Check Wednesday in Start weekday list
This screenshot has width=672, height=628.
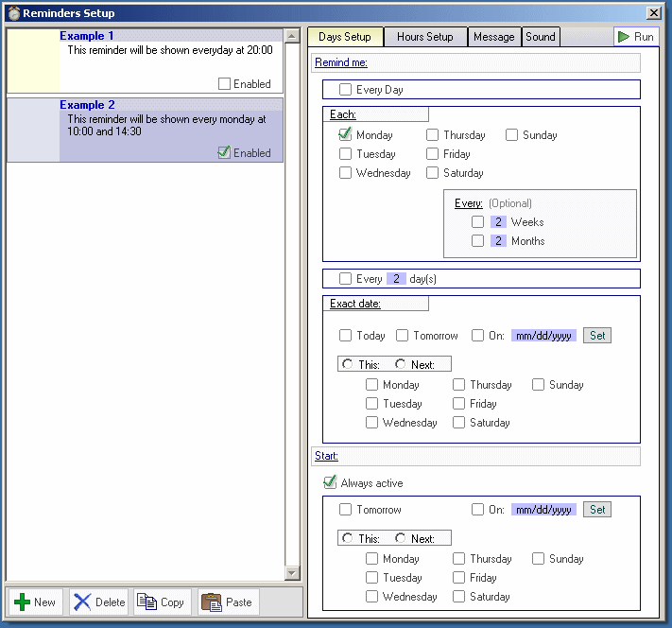pos(371,596)
